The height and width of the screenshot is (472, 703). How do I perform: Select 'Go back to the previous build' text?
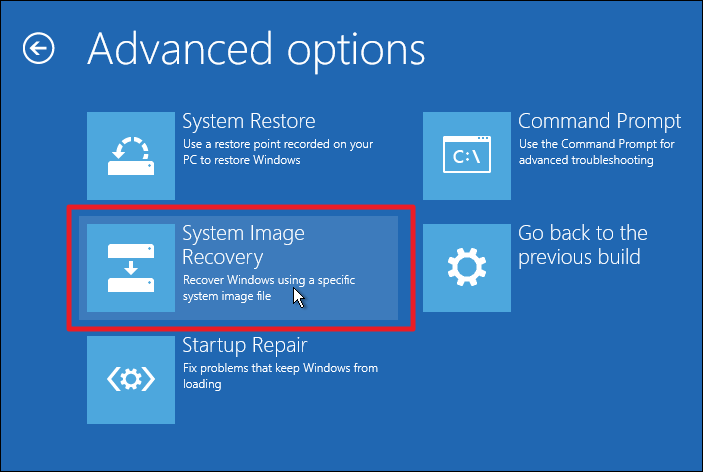pyautogui.click(x=583, y=245)
